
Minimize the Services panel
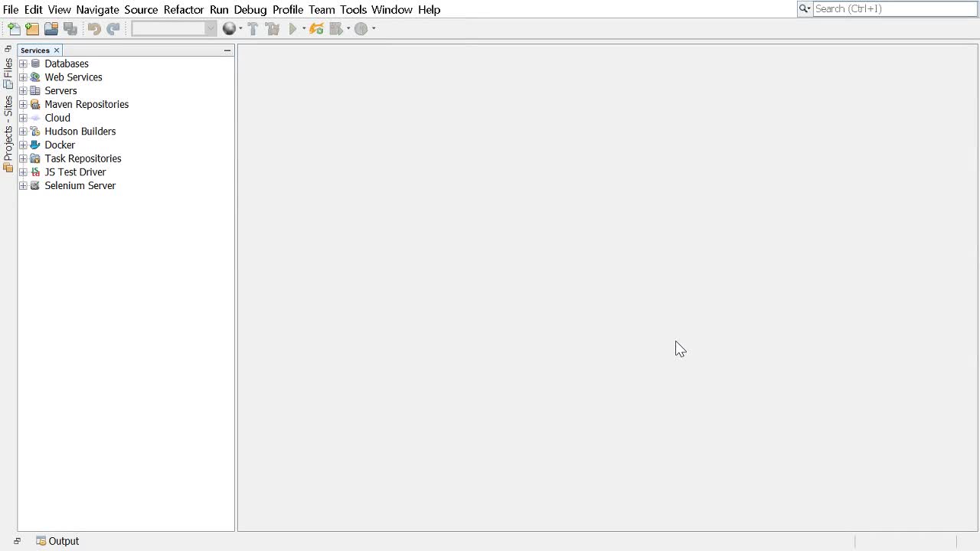click(227, 51)
